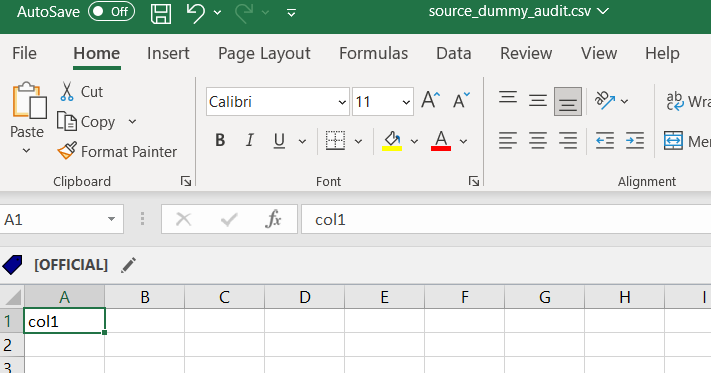Click Increase Indent icon

coord(635,140)
